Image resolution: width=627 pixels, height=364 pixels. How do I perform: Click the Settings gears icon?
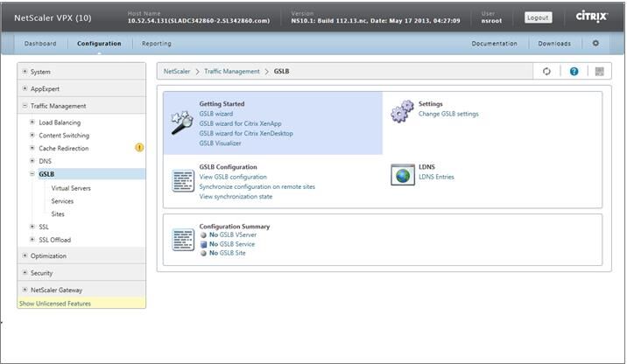(402, 111)
